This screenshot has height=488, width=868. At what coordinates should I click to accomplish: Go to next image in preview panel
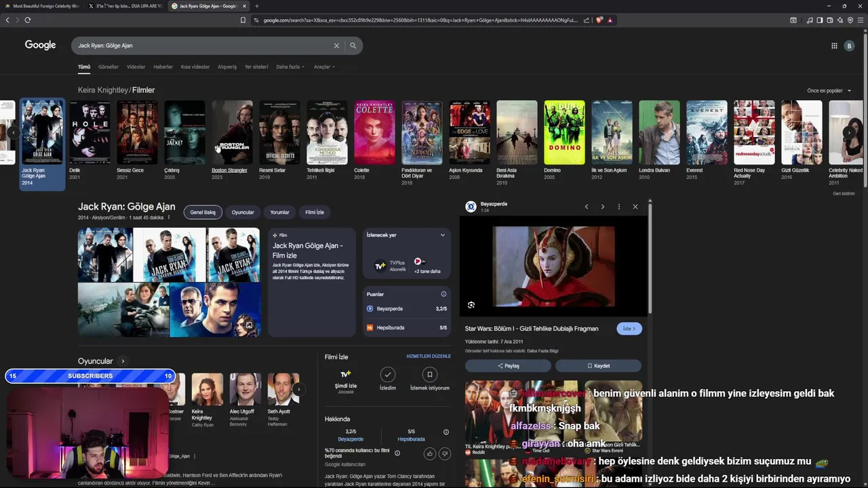pyautogui.click(x=603, y=207)
